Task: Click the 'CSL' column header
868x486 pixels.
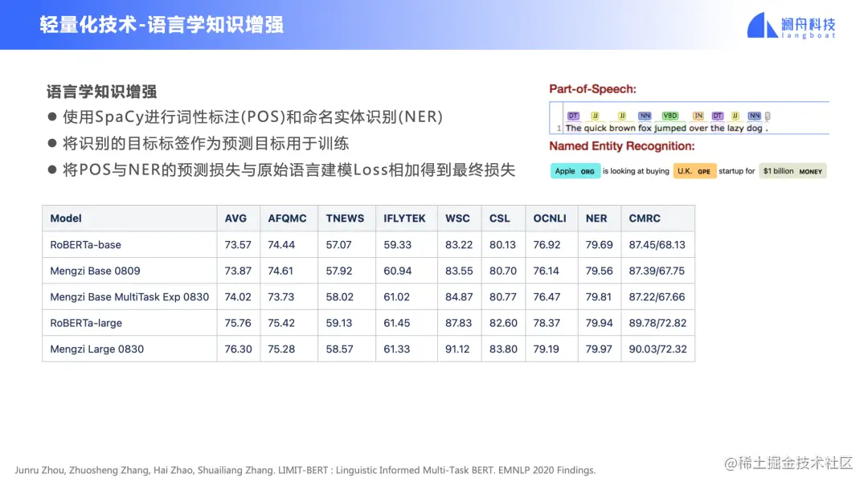Action: point(499,218)
